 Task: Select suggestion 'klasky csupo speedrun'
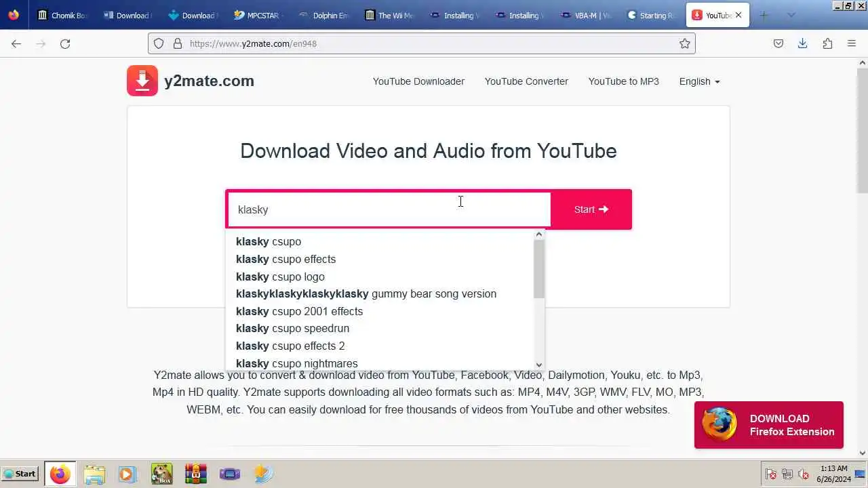(292, 328)
